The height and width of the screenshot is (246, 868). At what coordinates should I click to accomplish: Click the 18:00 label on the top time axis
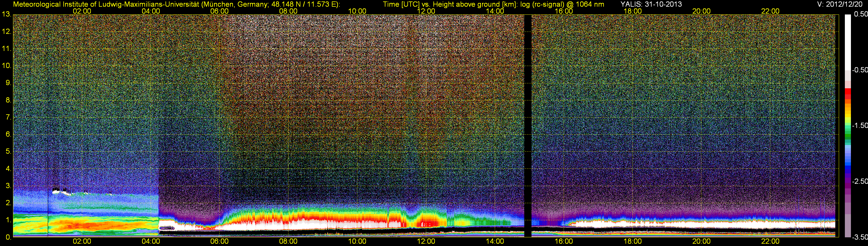(x=632, y=11)
